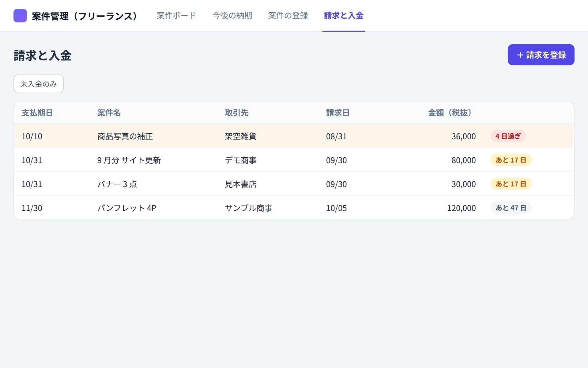Click the 08/31 invoice date
Viewport: 588px width, 368px height.
pos(336,136)
